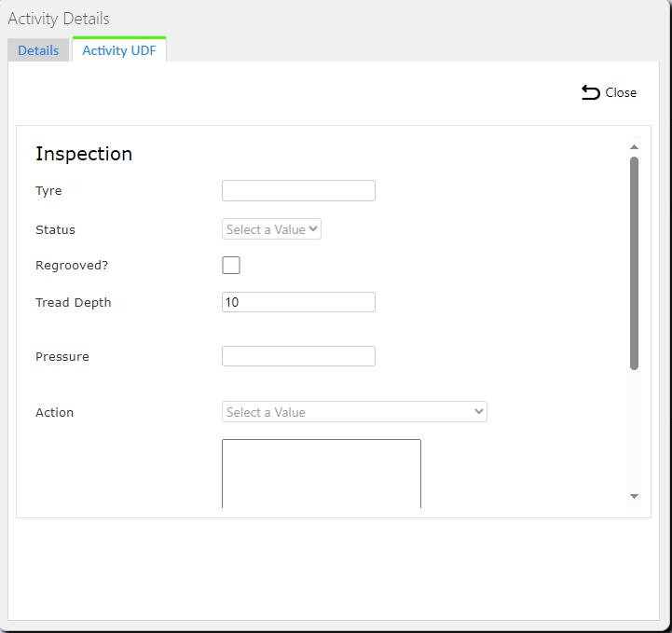The height and width of the screenshot is (633, 672).
Task: Focus the Pressure input field
Action: click(x=298, y=356)
